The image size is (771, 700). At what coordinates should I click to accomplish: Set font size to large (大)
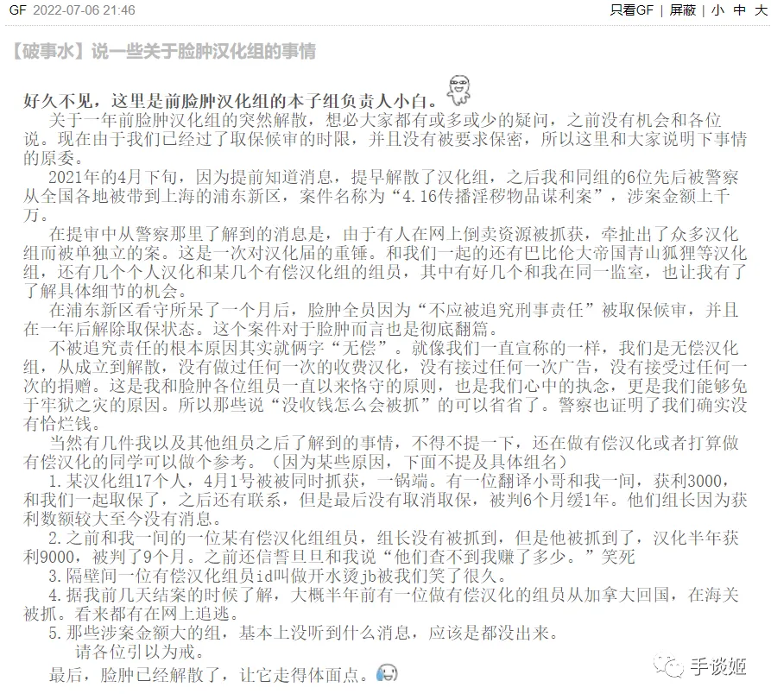(762, 9)
